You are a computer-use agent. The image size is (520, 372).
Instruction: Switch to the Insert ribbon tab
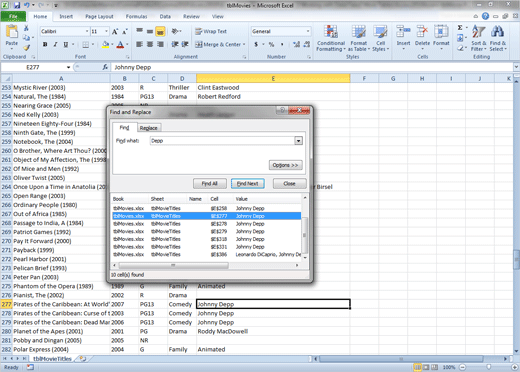coord(66,16)
